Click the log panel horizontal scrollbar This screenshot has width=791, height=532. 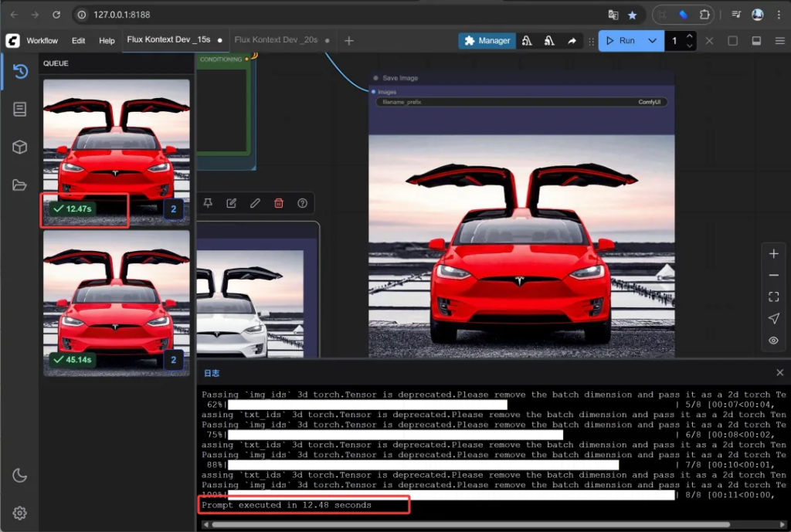(x=470, y=524)
